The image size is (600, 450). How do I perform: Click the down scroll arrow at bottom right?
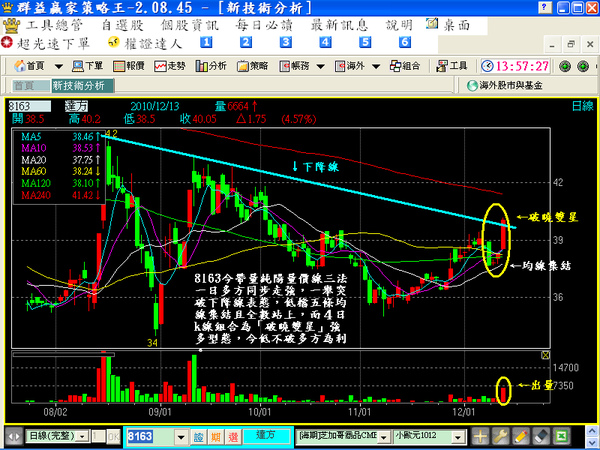pos(591,444)
